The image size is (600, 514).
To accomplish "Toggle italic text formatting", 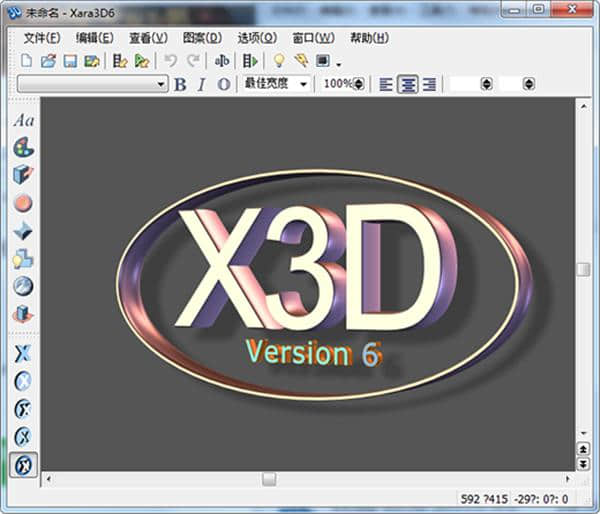I will (x=201, y=84).
